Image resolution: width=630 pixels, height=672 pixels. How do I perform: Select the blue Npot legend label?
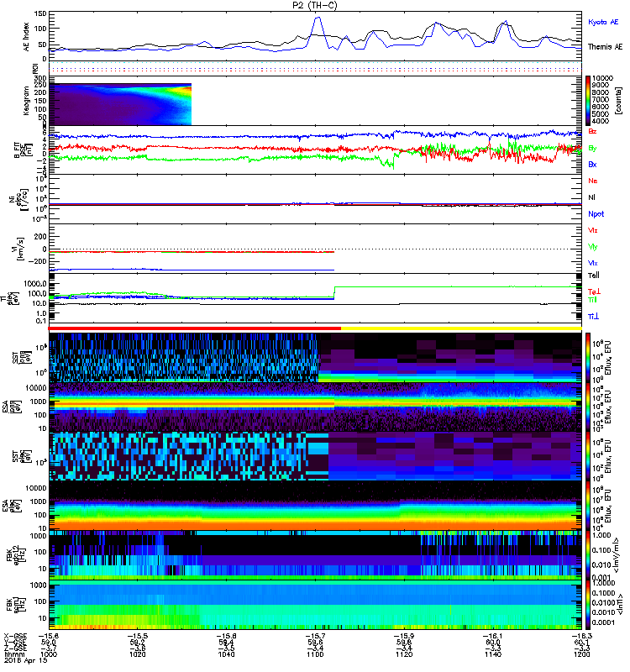(596, 214)
